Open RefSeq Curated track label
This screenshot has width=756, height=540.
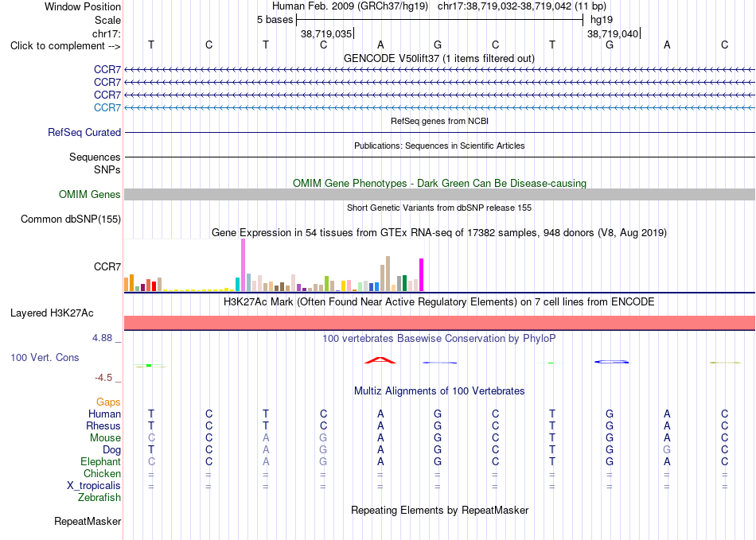click(x=84, y=133)
